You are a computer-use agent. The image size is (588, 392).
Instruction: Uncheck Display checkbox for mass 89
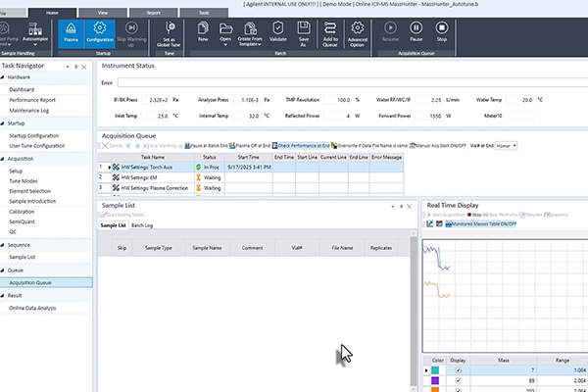pyautogui.click(x=458, y=381)
